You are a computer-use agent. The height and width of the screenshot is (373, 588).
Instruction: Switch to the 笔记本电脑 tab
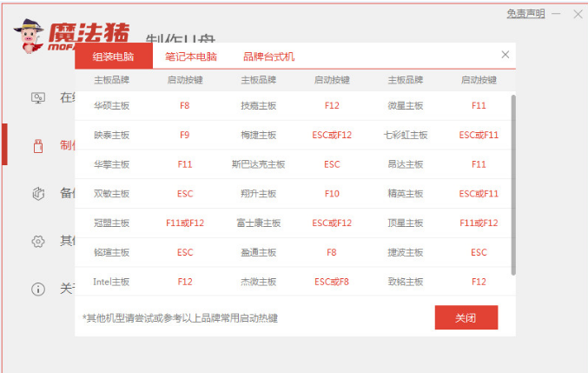pos(191,57)
